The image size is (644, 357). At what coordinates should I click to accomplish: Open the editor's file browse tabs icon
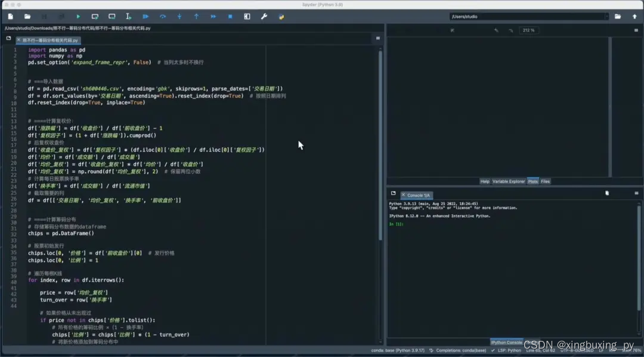(8, 38)
